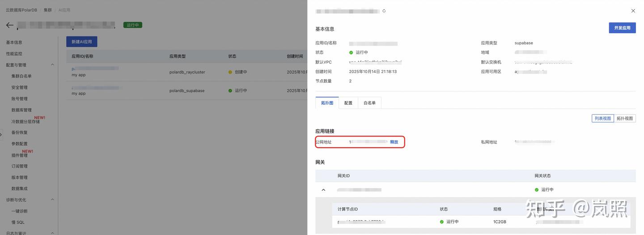The image size is (644, 235).
Task: Release the public address via 释放
Action: 394,142
